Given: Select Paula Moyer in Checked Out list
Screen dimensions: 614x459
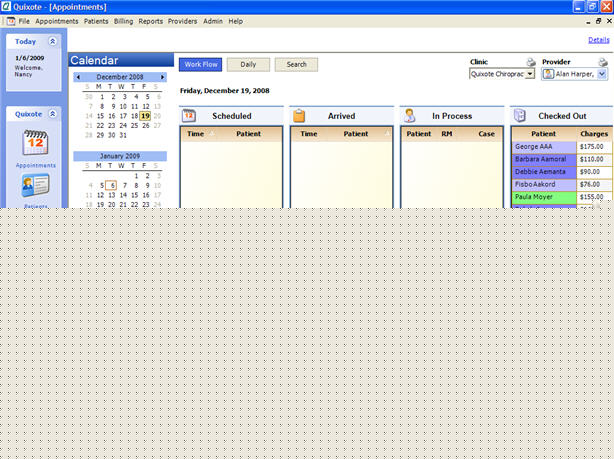Looking at the screenshot, I should [x=544, y=197].
